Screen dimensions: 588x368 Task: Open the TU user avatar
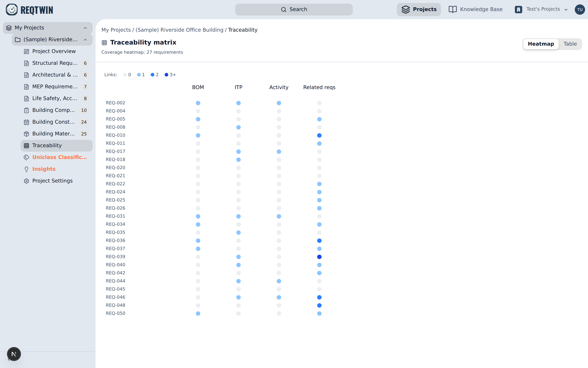(x=580, y=10)
